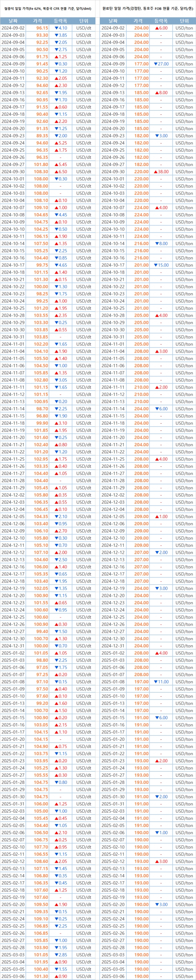This screenshot has height=980, width=196.
Task: Click blue down arrow next to 15.00
Action: [x=156, y=265]
